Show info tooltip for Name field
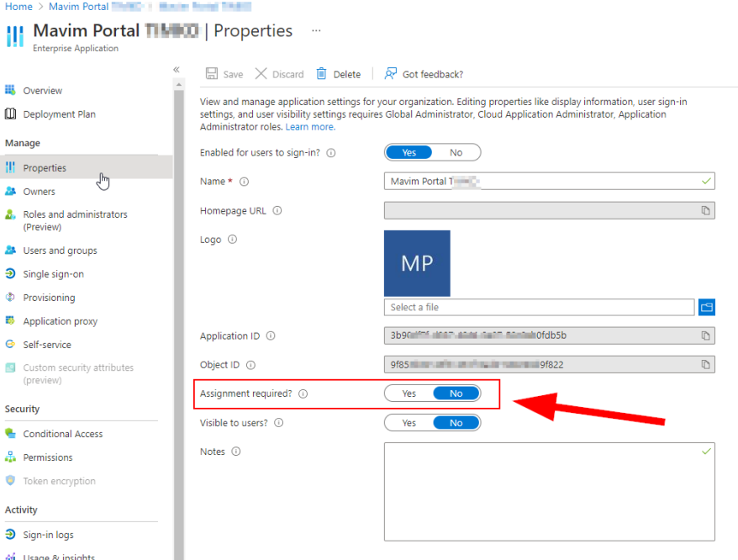This screenshot has height=560, width=738. [x=244, y=182]
